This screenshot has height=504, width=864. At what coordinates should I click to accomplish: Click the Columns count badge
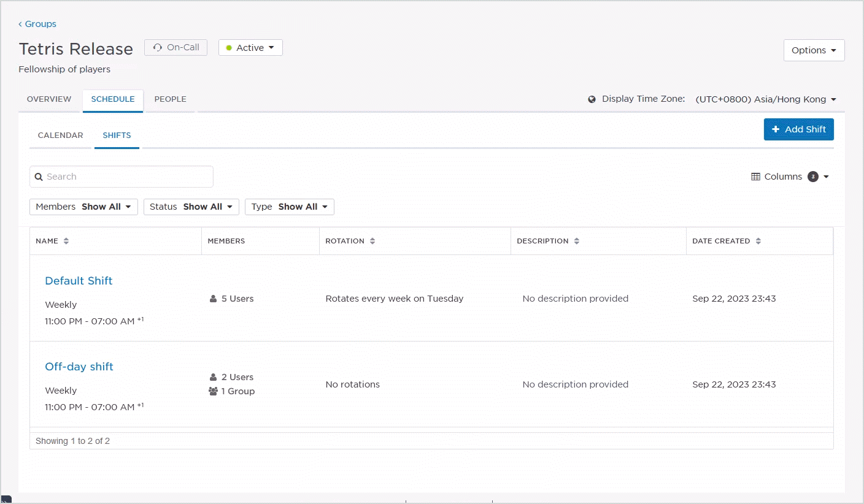[813, 177]
